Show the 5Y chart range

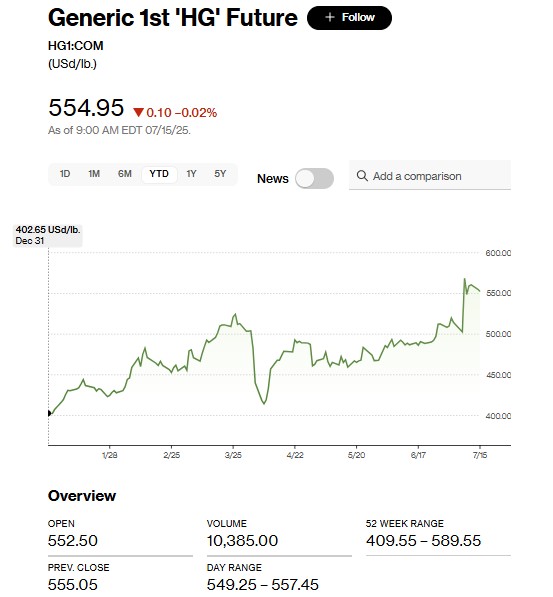220,174
